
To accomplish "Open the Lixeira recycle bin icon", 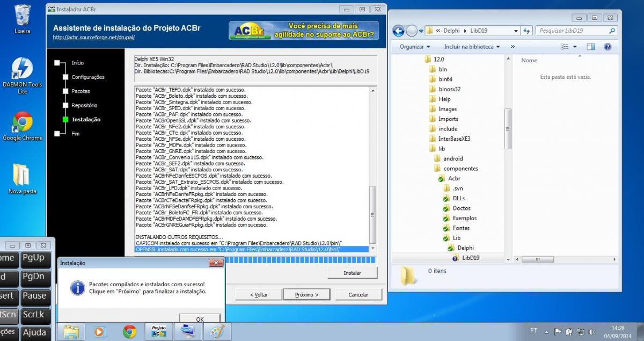I will (23, 19).
